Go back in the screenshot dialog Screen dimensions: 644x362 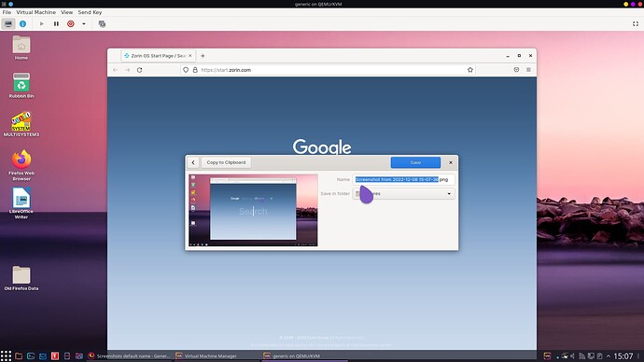[193, 162]
